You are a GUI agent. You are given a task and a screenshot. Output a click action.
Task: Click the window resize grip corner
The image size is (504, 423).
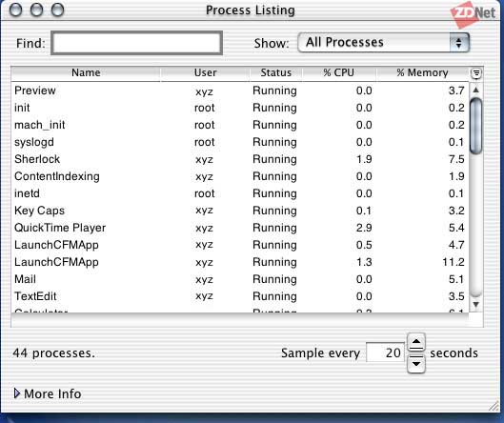[x=494, y=406]
